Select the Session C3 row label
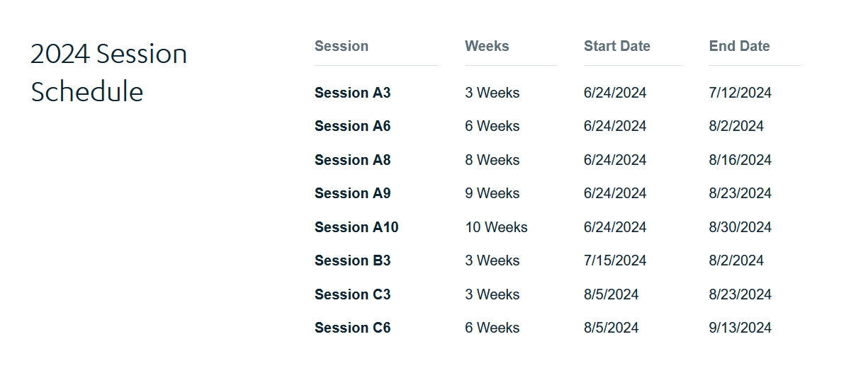Screen dimensions: 868x373 coord(352,294)
